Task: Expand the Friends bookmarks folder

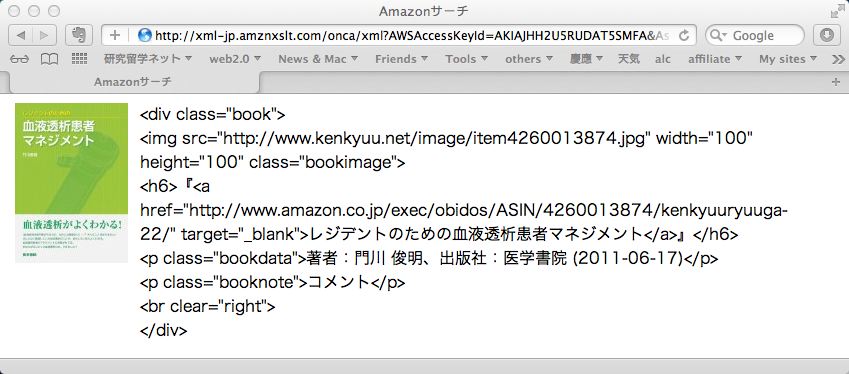Action: (x=401, y=59)
